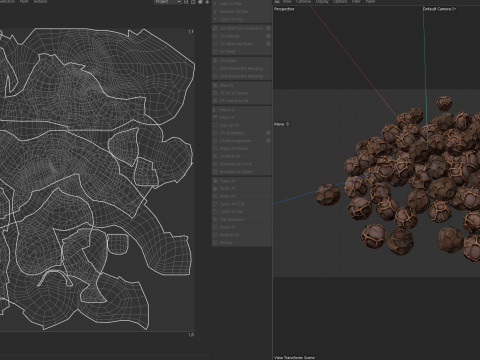Run the Line Up UV command
Viewport: 480px width, 360px height.
[x=241, y=125]
